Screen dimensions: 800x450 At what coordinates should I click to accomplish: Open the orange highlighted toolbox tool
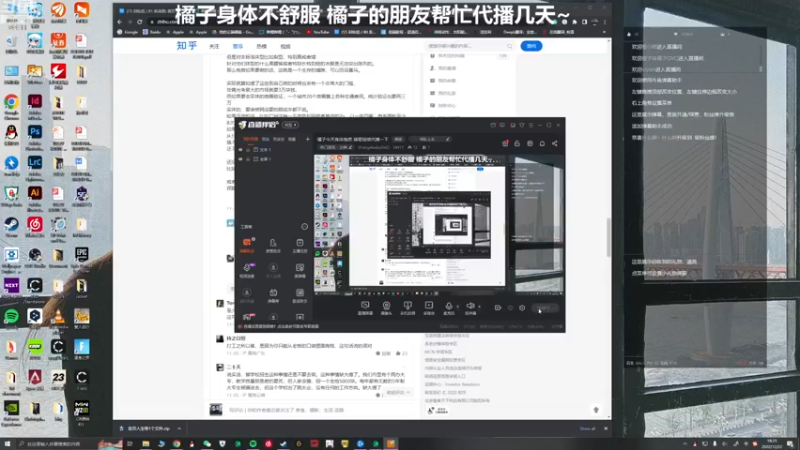(x=247, y=244)
